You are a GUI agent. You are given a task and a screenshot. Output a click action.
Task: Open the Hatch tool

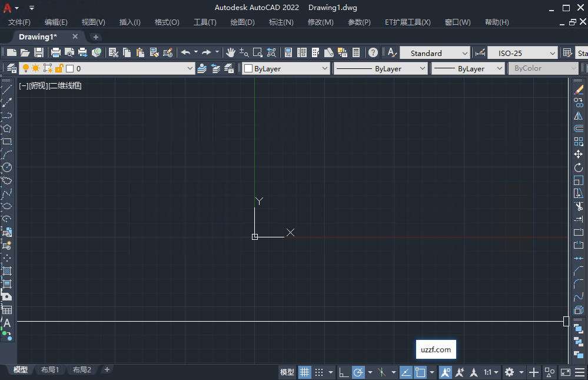click(x=7, y=272)
